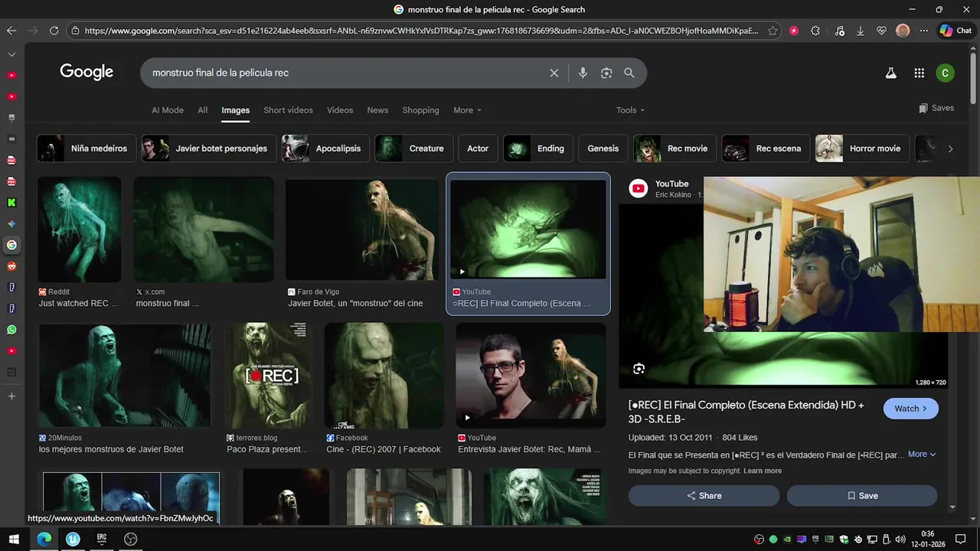Search inside image with lens icon on preview
Image resolution: width=980 pixels, height=551 pixels.
639,369
